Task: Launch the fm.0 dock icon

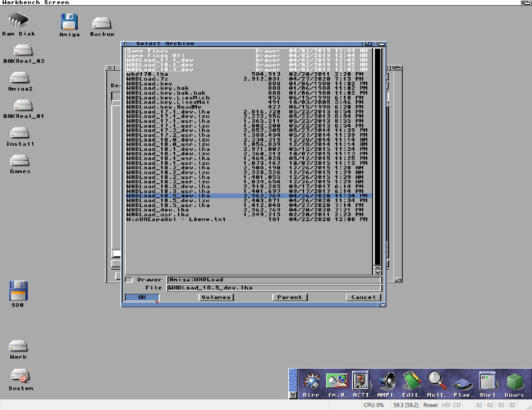Action: click(337, 384)
